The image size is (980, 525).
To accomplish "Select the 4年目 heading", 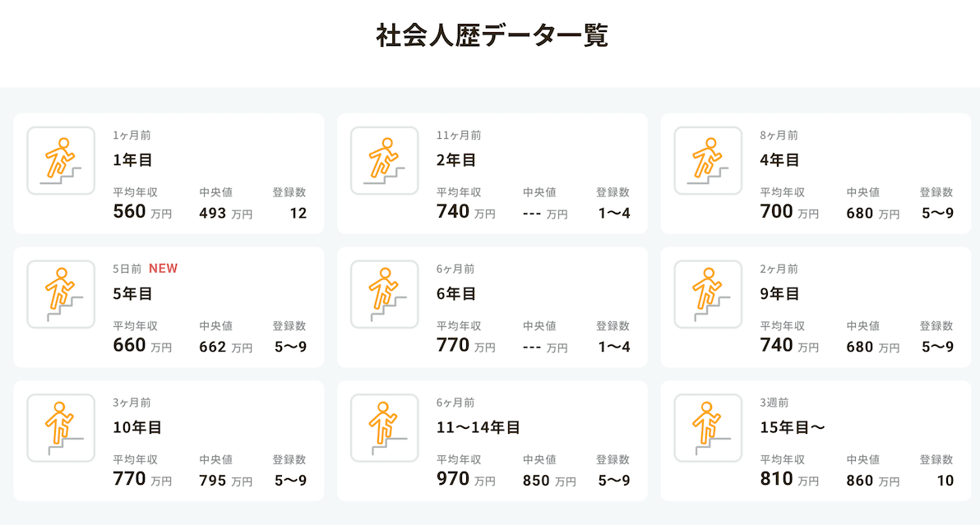I will pyautogui.click(x=780, y=160).
